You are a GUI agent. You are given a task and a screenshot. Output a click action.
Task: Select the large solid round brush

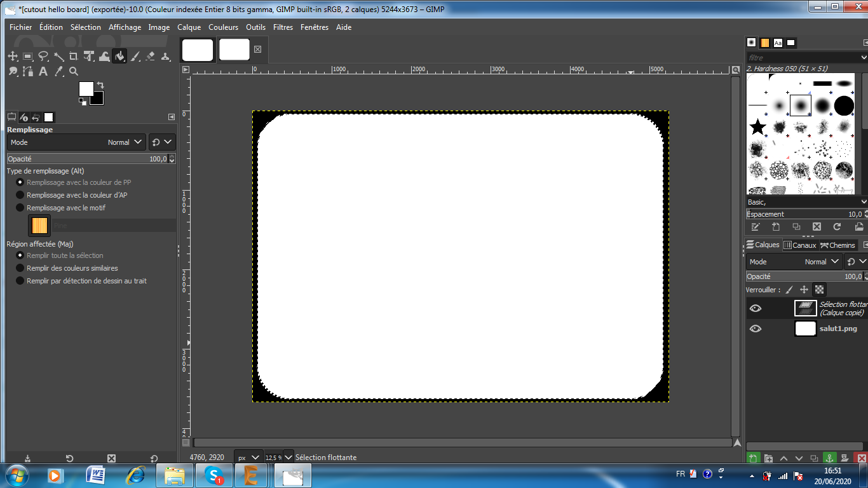[844, 105]
